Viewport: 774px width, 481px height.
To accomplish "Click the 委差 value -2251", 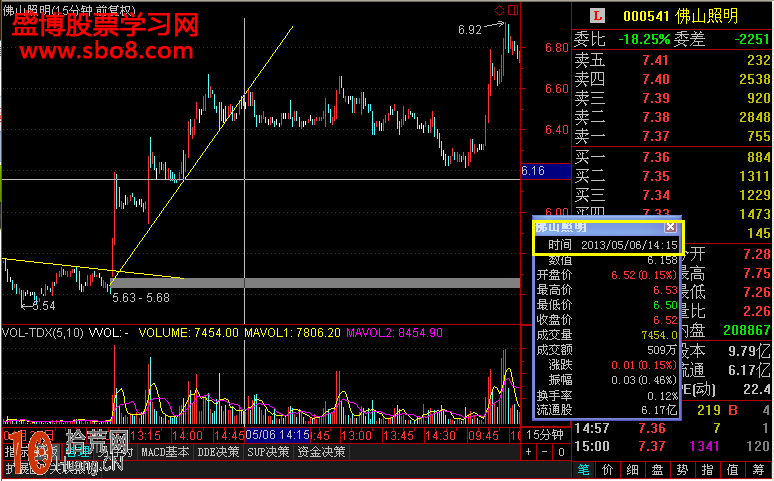I will 752,40.
